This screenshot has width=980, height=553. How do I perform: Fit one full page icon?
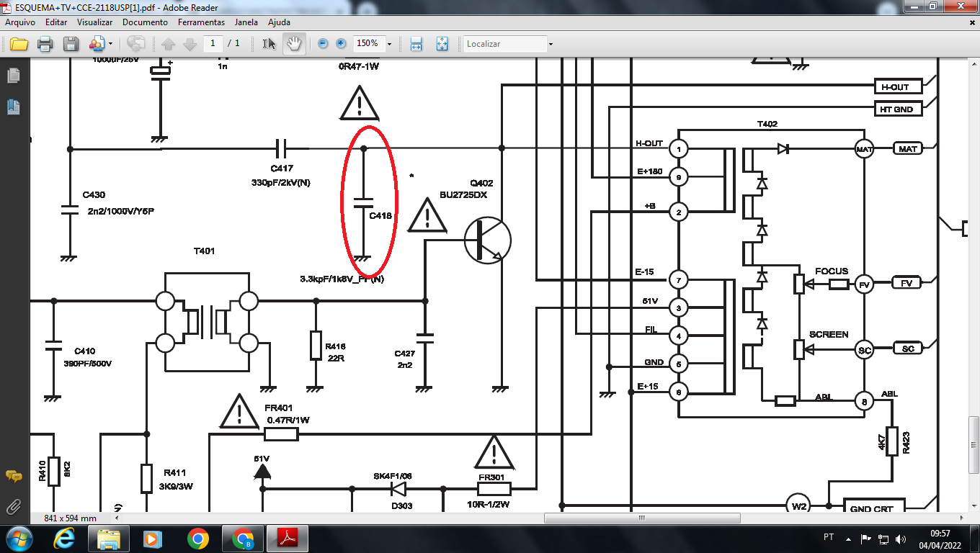tap(442, 44)
